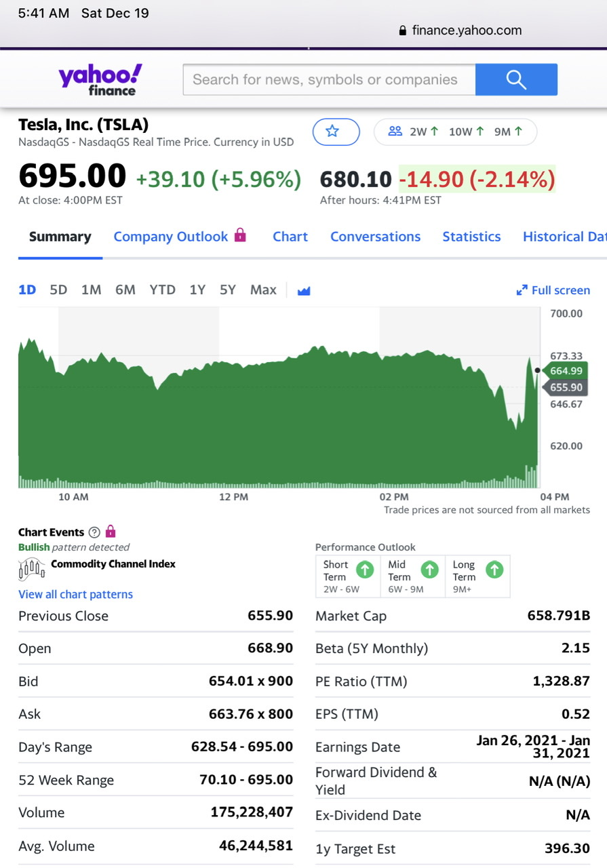The width and height of the screenshot is (607, 868).
Task: Add Tesla to watchlist with star icon
Action: tap(336, 132)
